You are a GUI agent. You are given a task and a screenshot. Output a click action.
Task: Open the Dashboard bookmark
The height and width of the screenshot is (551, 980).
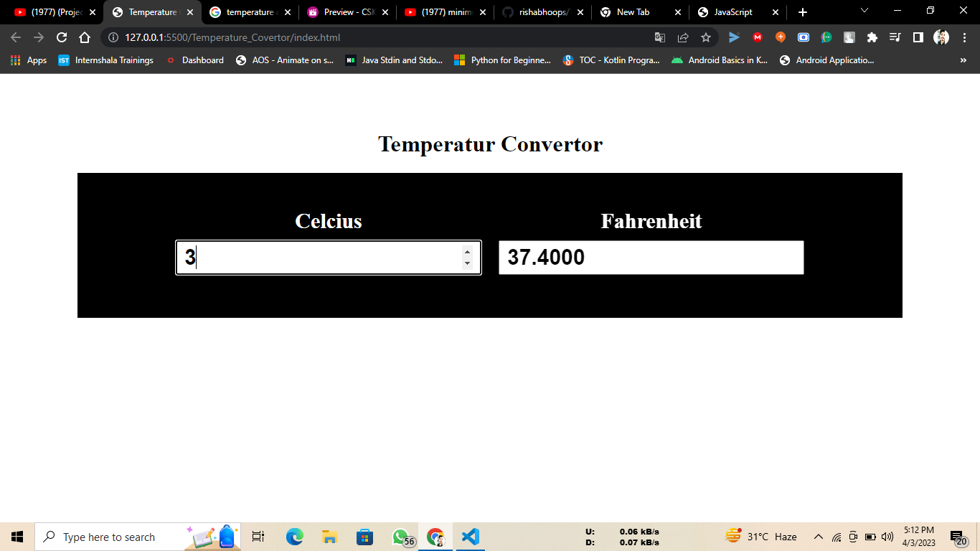click(203, 60)
